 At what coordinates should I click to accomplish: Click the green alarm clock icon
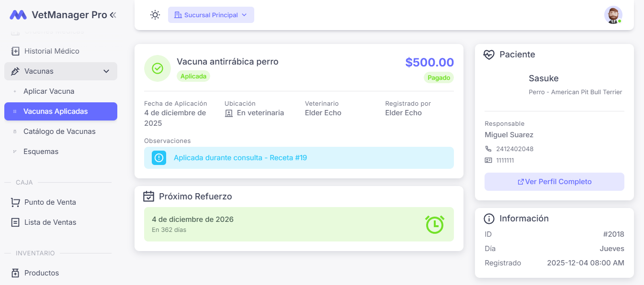pyautogui.click(x=434, y=224)
